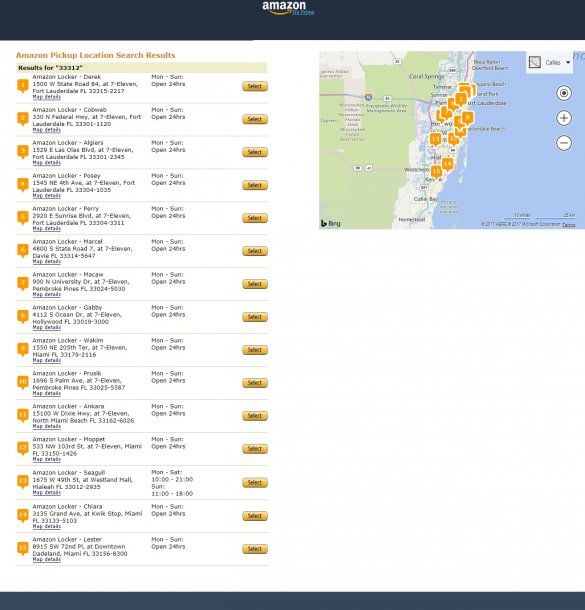Open Map details for Locker Cobweb
The image size is (585, 610).
tap(47, 130)
